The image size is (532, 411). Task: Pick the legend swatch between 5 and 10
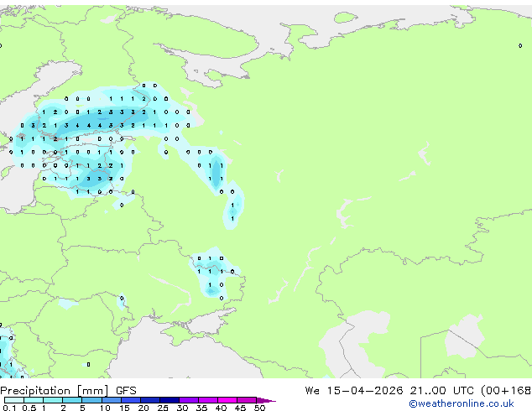[91, 400]
